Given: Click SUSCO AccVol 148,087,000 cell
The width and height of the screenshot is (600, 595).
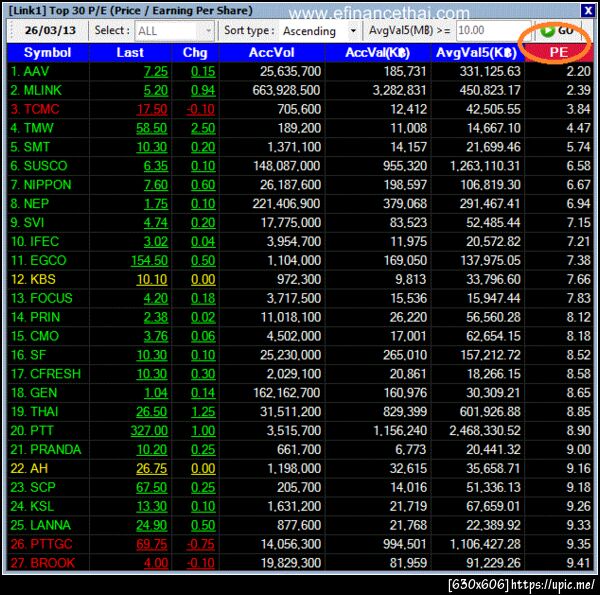Looking at the screenshot, I should click(x=287, y=166).
